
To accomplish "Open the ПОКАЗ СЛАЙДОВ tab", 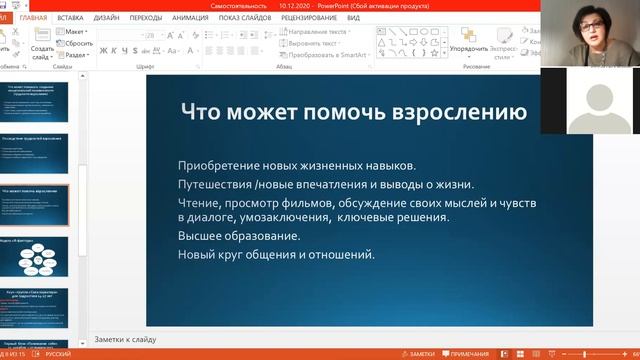I will coord(244,18).
